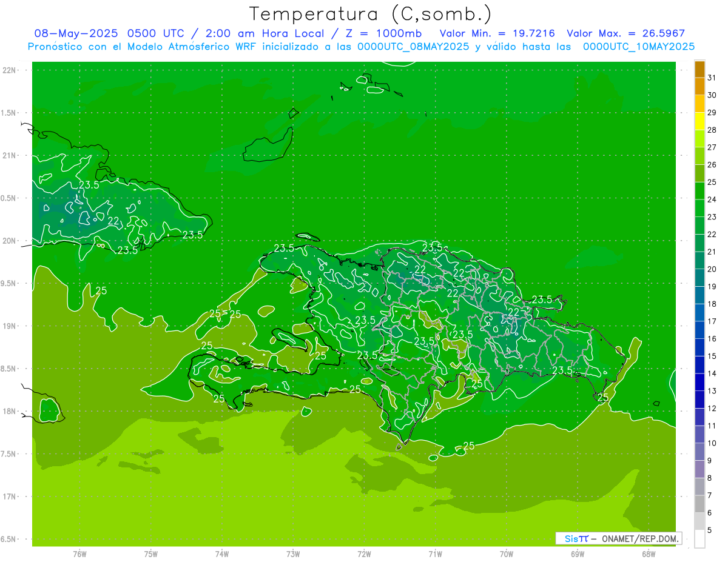Select "Valor Max. = 26.5967" text
Viewport: 728px width, 562px height.
pos(625,33)
